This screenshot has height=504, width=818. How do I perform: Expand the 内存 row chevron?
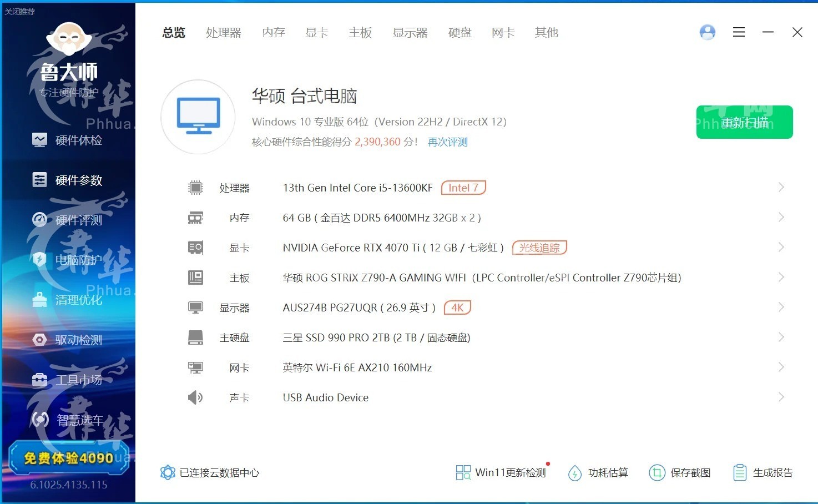[x=781, y=218]
